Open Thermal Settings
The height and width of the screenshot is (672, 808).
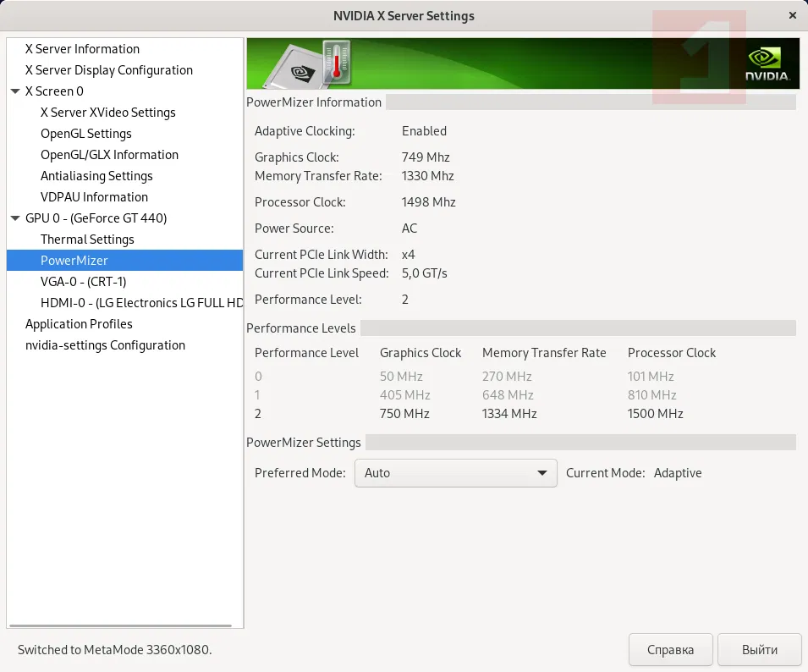87,240
